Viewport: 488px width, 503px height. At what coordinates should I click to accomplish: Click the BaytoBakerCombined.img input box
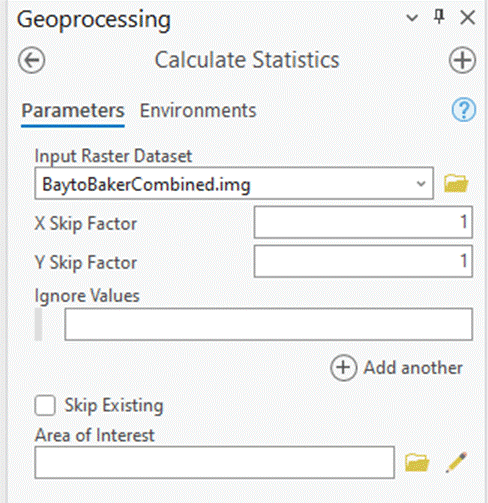(234, 183)
